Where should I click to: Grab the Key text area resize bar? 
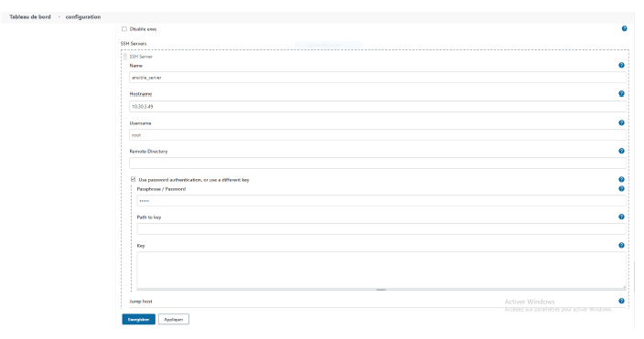[381, 290]
